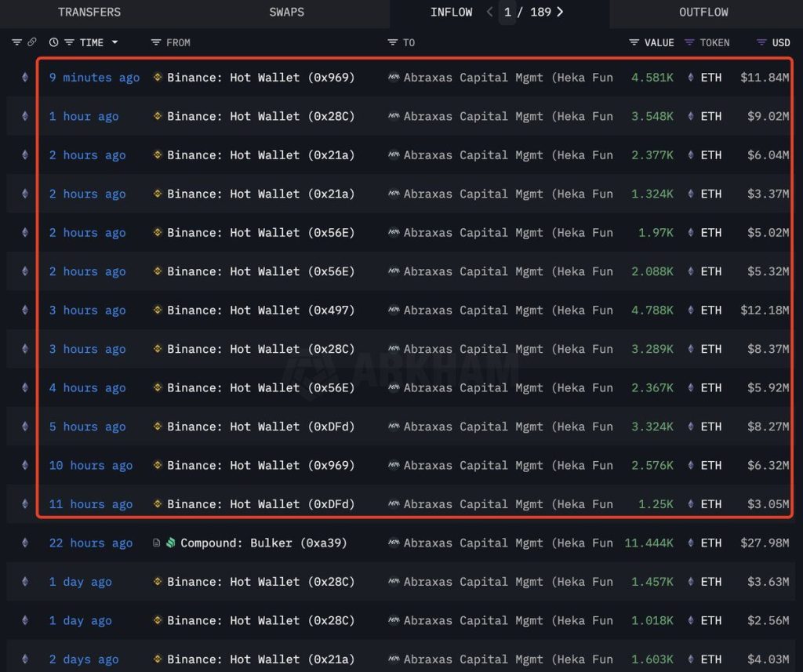Open Binance: Hot Wallet (0x497) address
The width and height of the screenshot is (803, 672).
(x=260, y=311)
